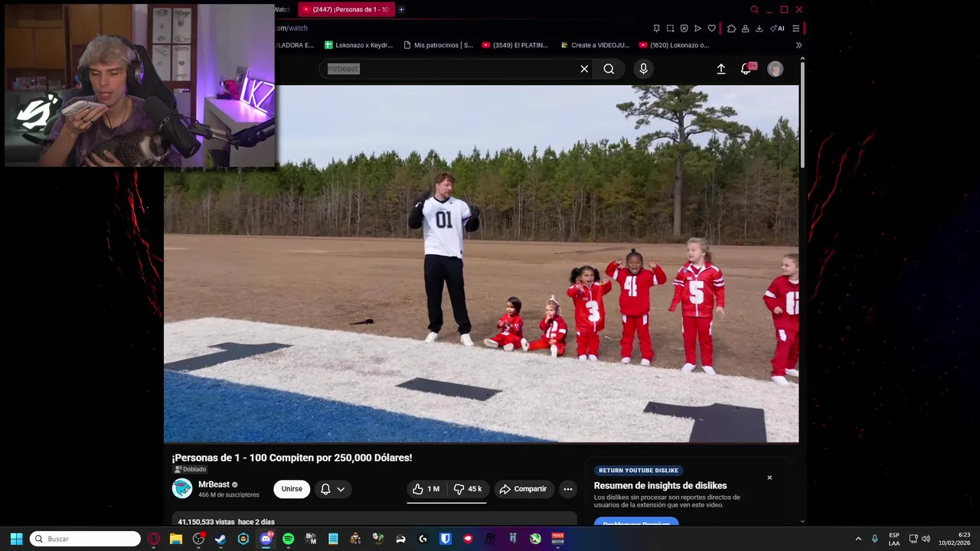Expand the bookmarks overflow chevron
The width and height of the screenshot is (980, 551).
799,45
